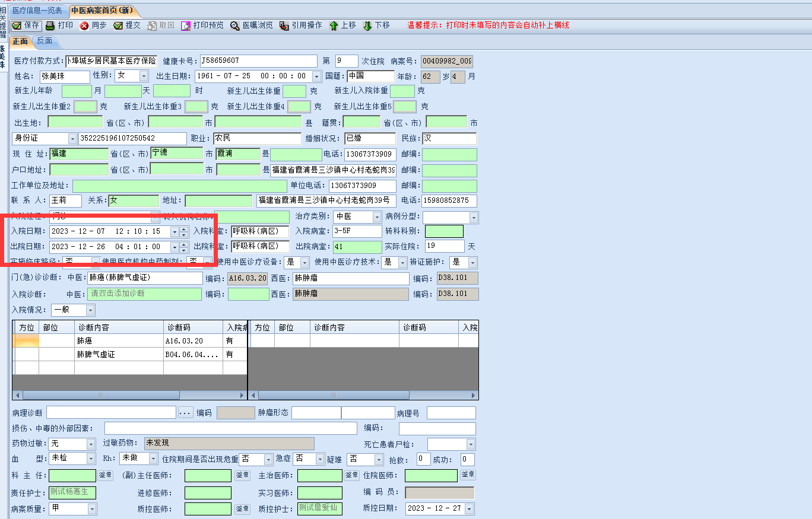This screenshot has height=519, width=812.
Task: Show the 正面 front page tab
Action: [x=20, y=41]
